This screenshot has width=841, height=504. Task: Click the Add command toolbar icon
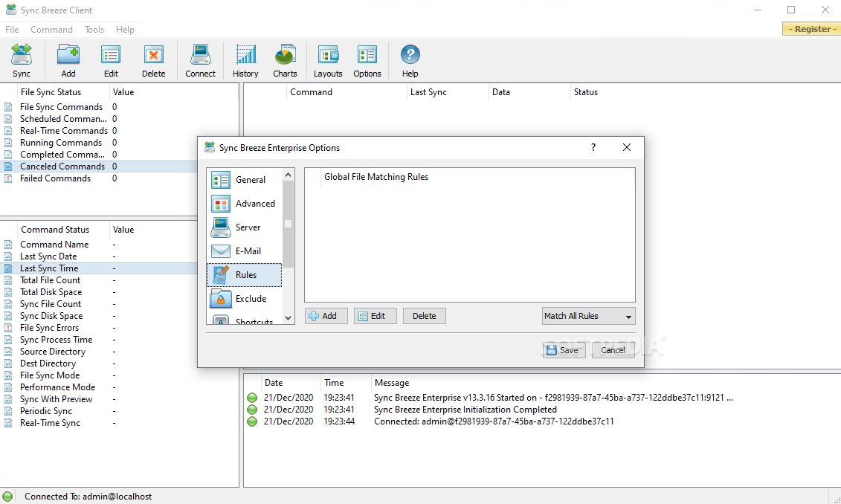[x=68, y=61]
